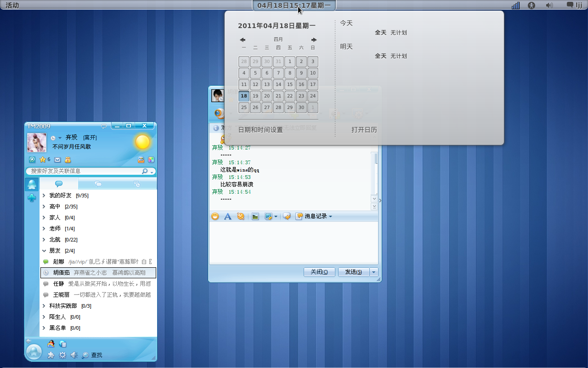Toggle the speaker sound icon in TM2009
The width and height of the screenshot is (588, 368).
pyautogui.click(x=73, y=355)
